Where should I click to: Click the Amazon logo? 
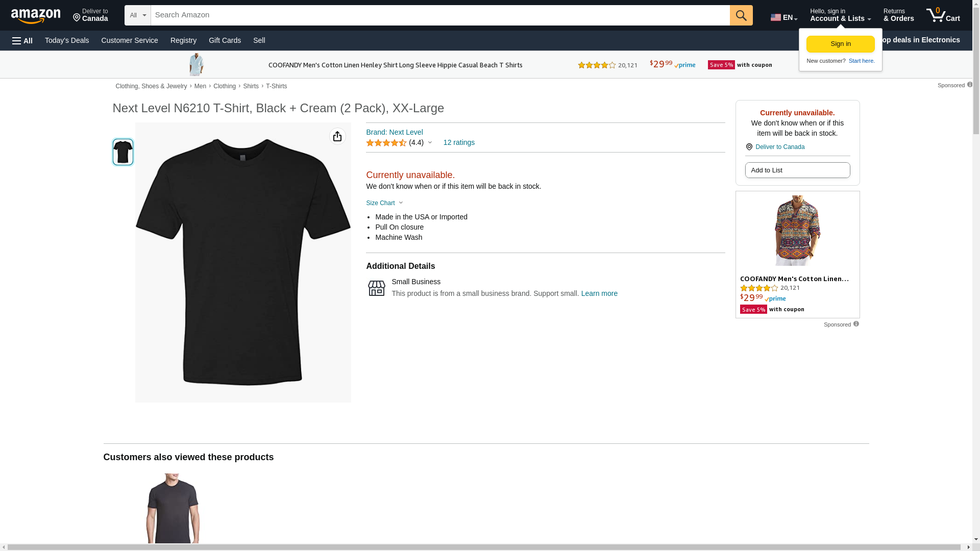(x=36, y=16)
